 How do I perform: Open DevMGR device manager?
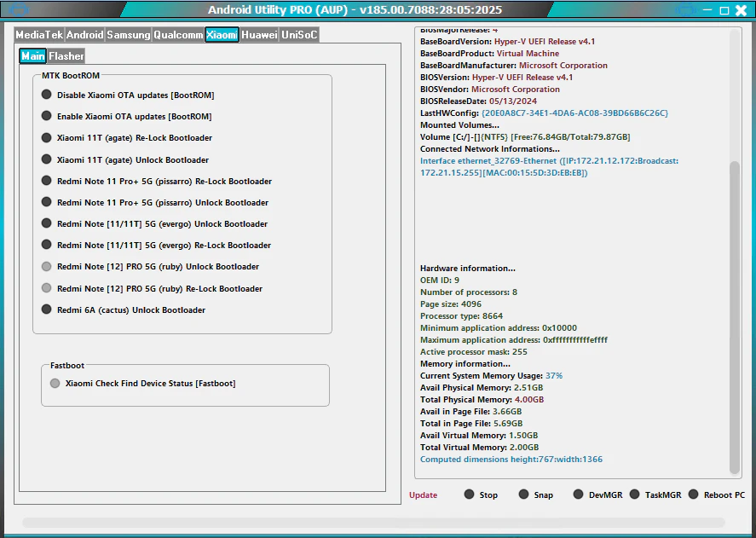(597, 495)
